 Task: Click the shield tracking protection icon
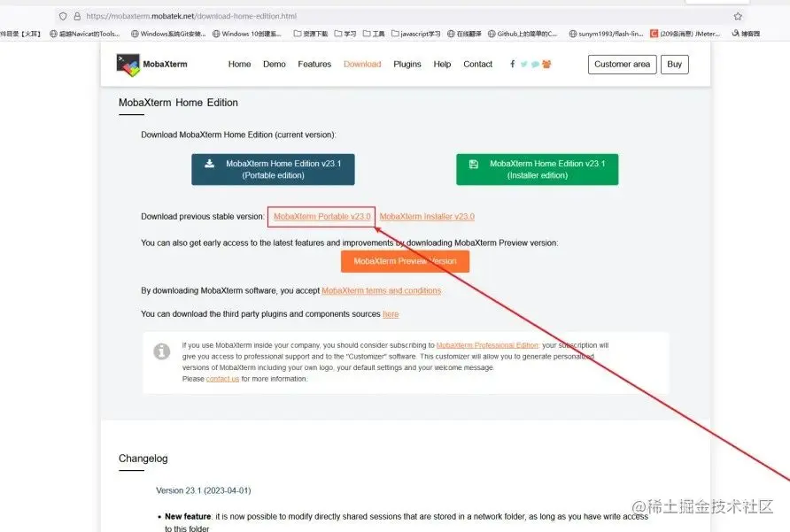pos(63,16)
